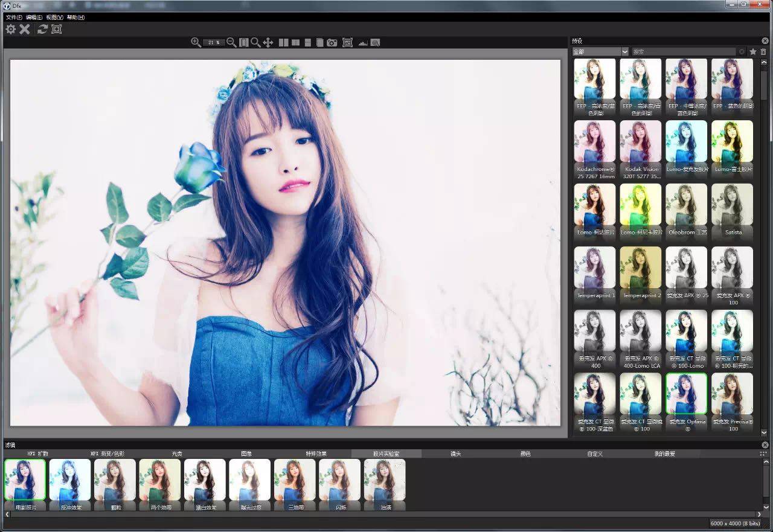Select the 曝光过度 filter thumbnail
This screenshot has width=773, height=532.
point(250,485)
